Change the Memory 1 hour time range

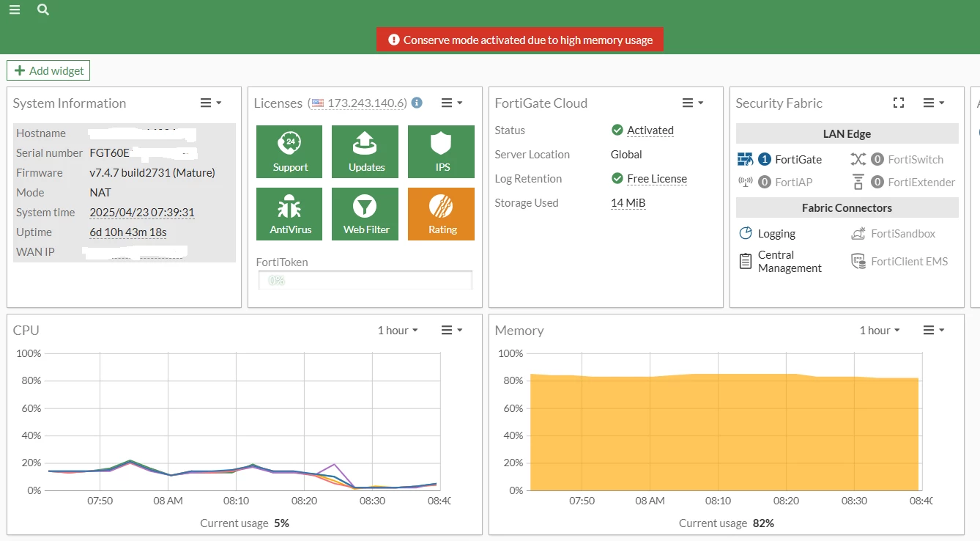point(880,330)
